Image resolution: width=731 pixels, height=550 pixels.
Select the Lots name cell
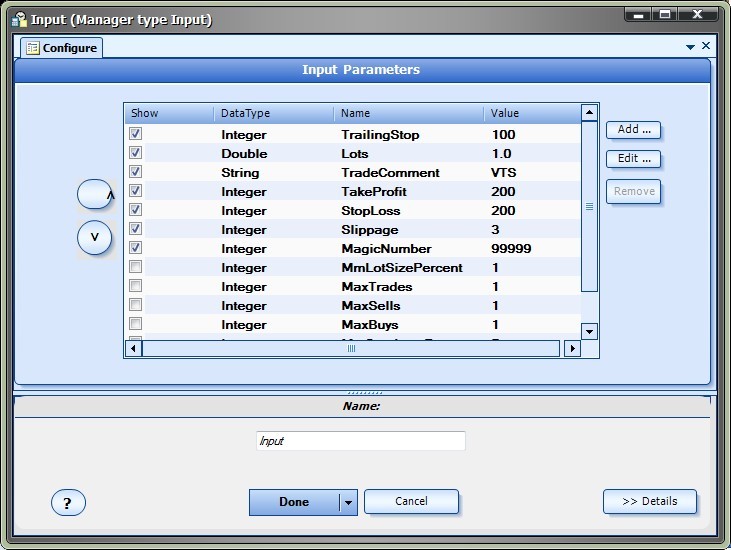coord(355,154)
